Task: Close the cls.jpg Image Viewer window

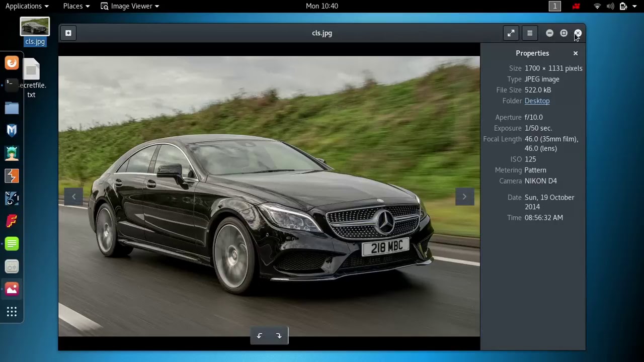Action: (578, 33)
